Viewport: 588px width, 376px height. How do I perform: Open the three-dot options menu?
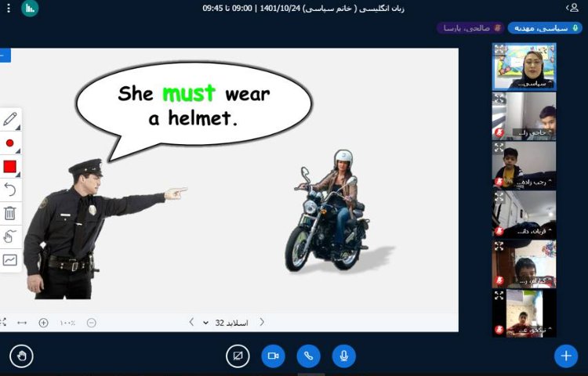click(9, 9)
